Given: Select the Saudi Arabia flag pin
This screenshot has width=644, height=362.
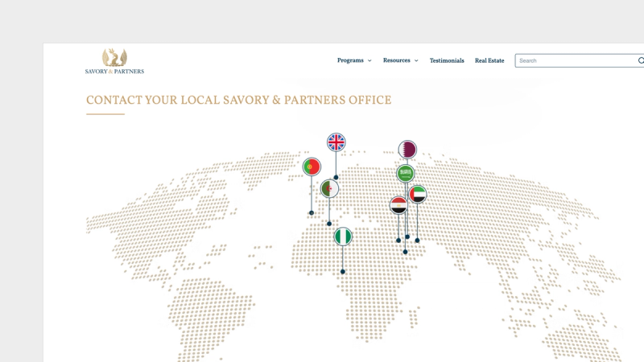Looking at the screenshot, I should pyautogui.click(x=406, y=173).
